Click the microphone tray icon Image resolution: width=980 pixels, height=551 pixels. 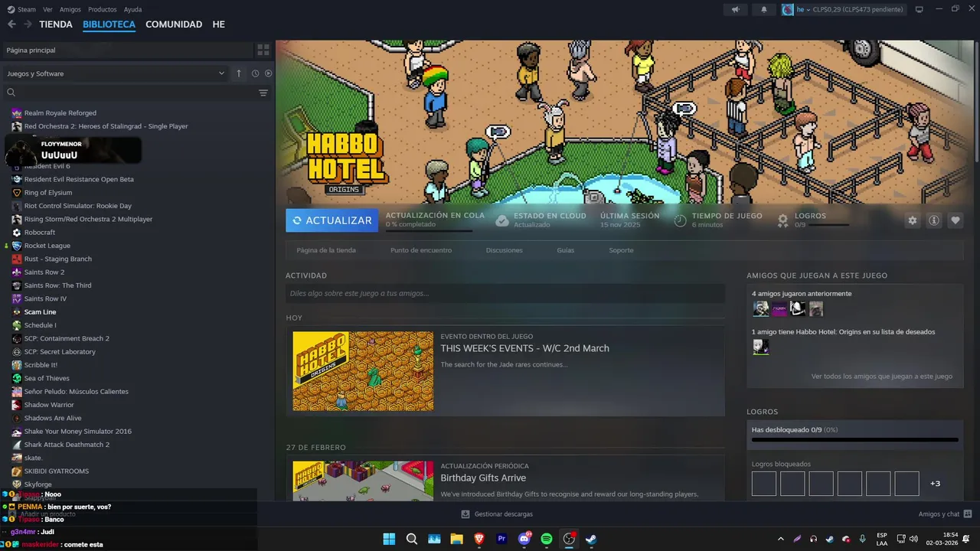point(863,539)
